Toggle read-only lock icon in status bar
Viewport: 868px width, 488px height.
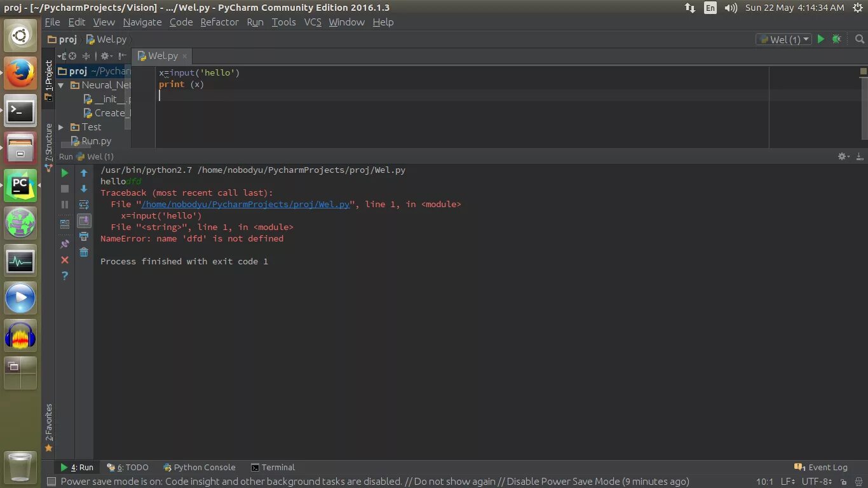(843, 482)
